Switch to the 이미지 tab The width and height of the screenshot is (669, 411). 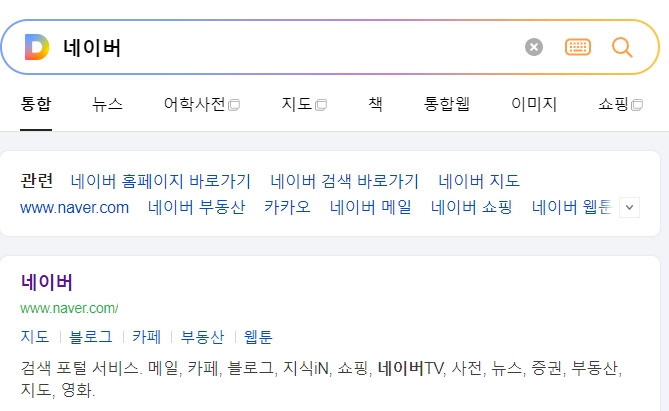pyautogui.click(x=534, y=104)
